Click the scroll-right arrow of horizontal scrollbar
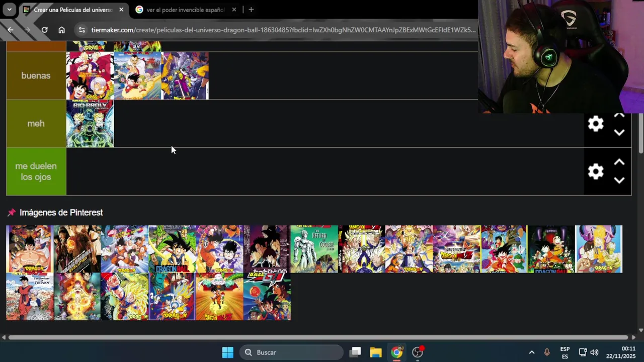 point(633,337)
